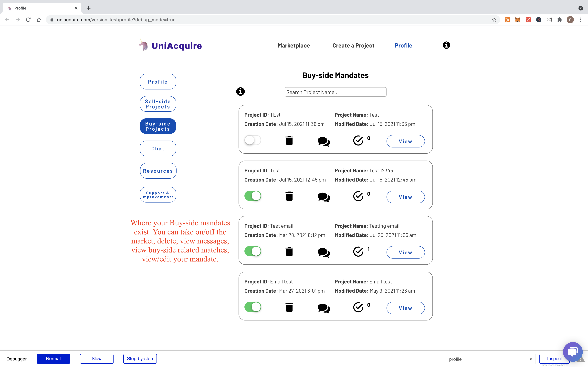Disable market toggle for Testing email
This screenshot has width=588, height=367.
(x=253, y=251)
